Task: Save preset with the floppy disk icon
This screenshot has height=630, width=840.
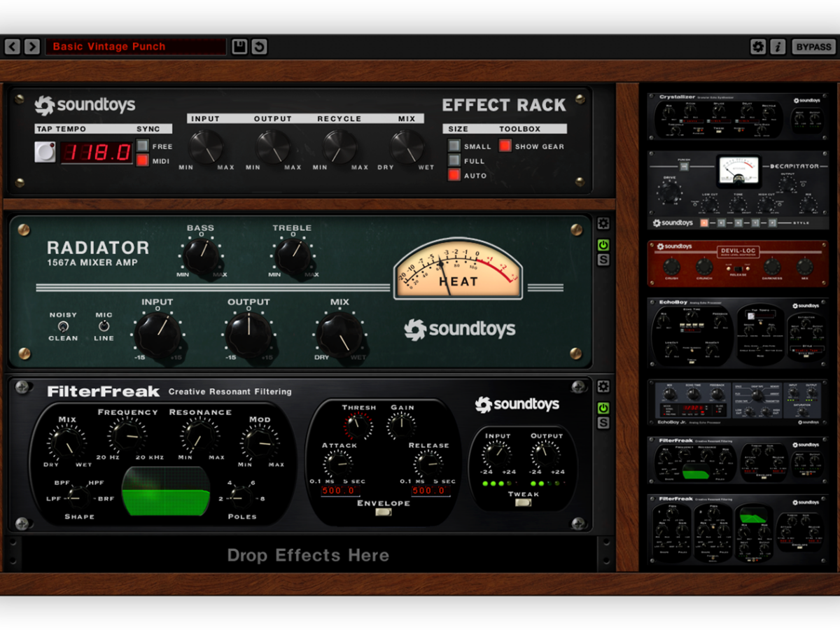Action: tap(239, 47)
